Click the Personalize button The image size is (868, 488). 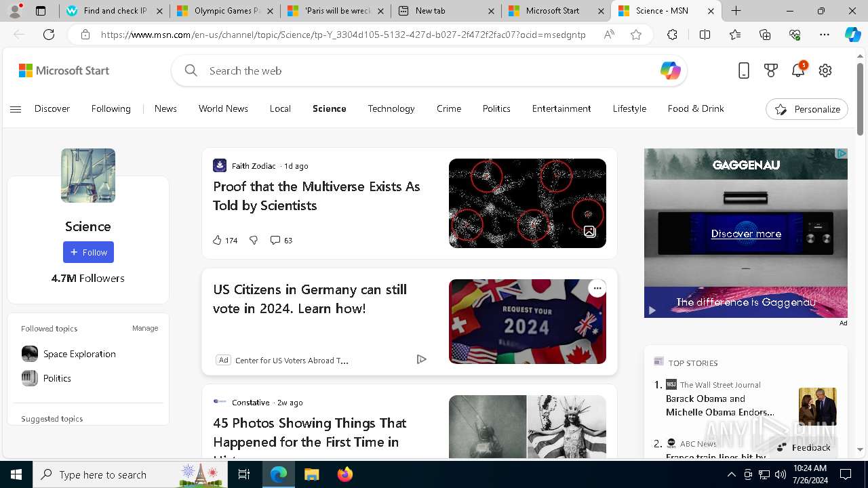point(807,109)
